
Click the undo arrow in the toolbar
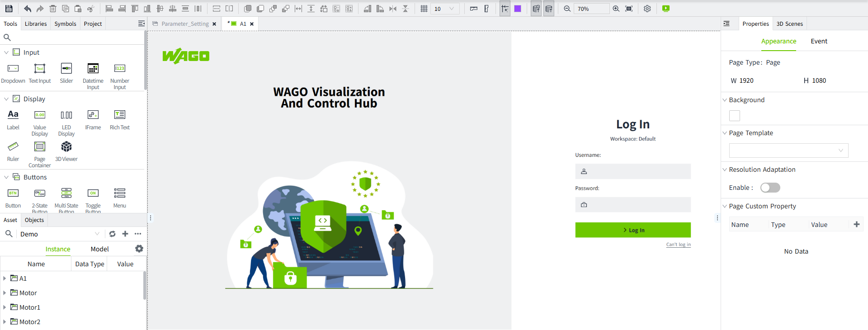click(28, 9)
